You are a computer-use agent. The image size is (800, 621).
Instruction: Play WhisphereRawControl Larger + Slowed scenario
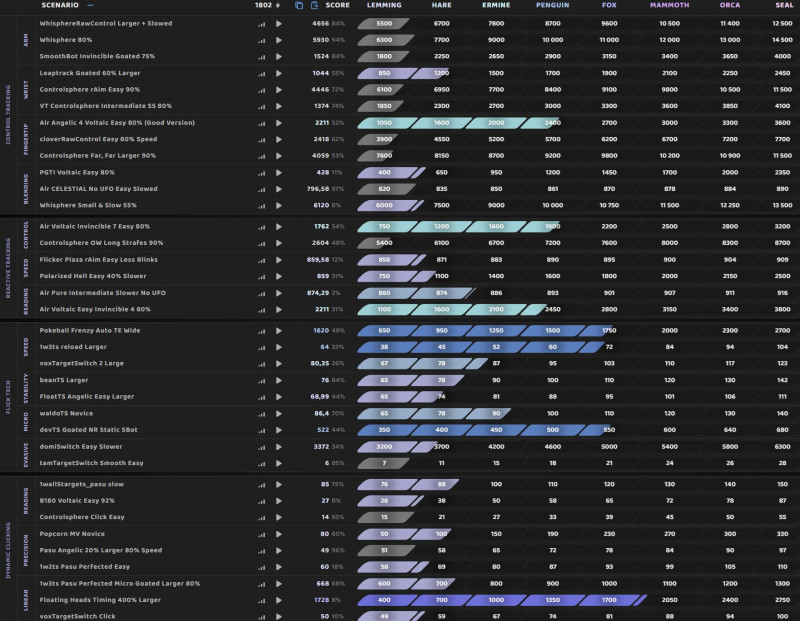click(279, 23)
